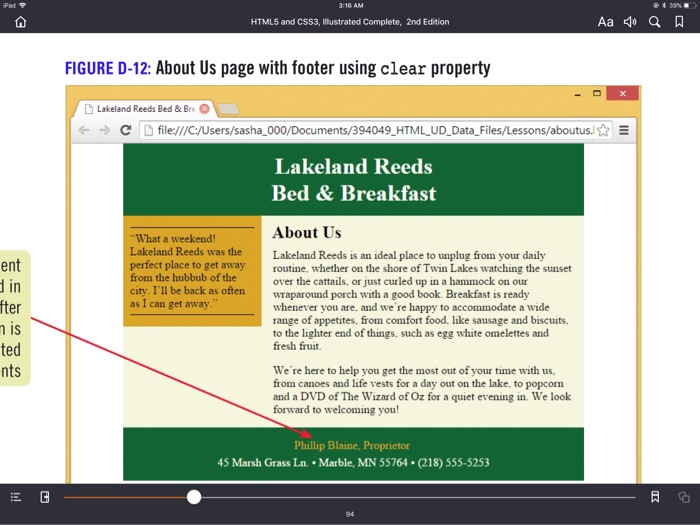Click the About Us heading
Image resolution: width=700 pixels, height=525 pixels.
tap(307, 233)
